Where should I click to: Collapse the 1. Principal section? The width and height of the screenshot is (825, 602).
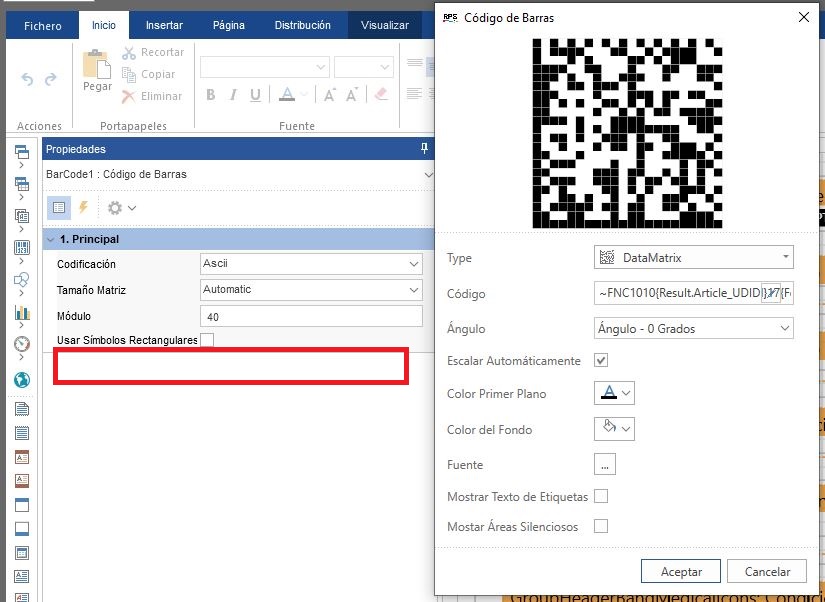coord(51,239)
